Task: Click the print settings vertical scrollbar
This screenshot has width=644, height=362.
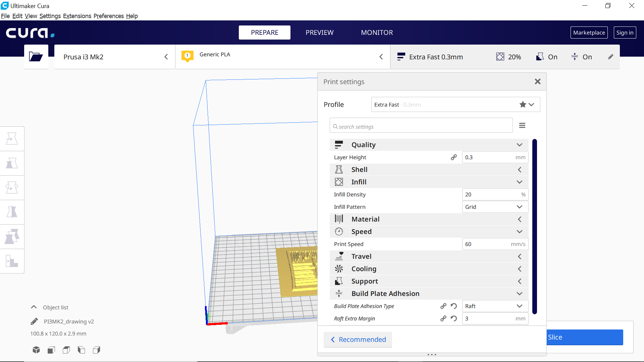Action: click(535, 226)
